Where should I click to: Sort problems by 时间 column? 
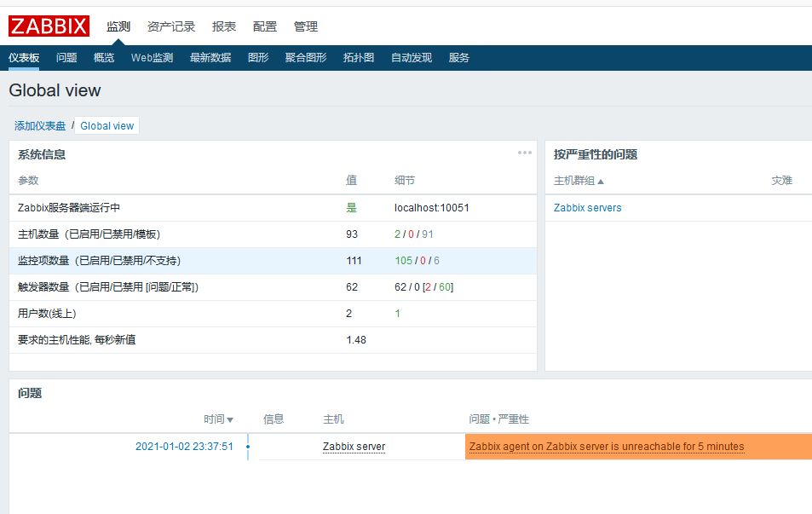click(218, 419)
